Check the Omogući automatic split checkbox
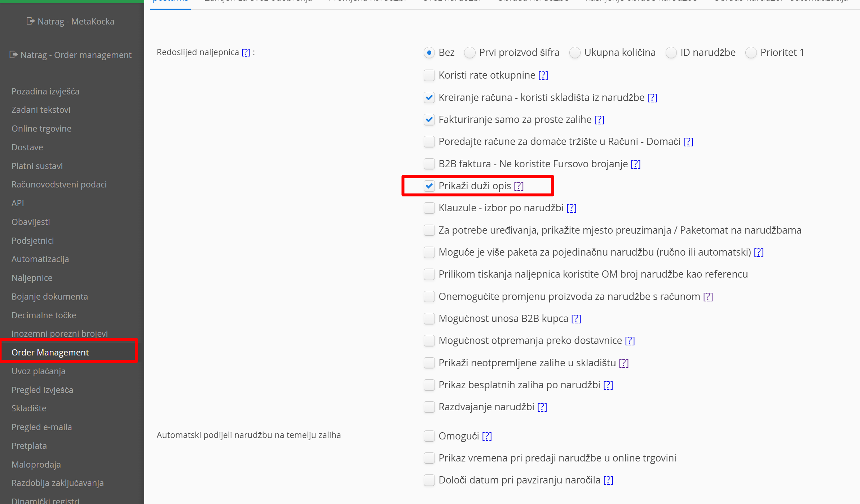 tap(429, 436)
